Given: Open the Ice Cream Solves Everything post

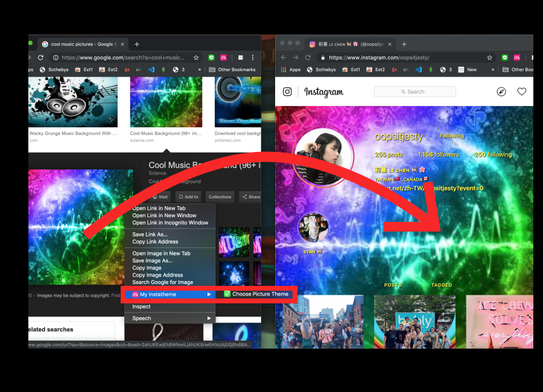Looking at the screenshot, I should 500,321.
